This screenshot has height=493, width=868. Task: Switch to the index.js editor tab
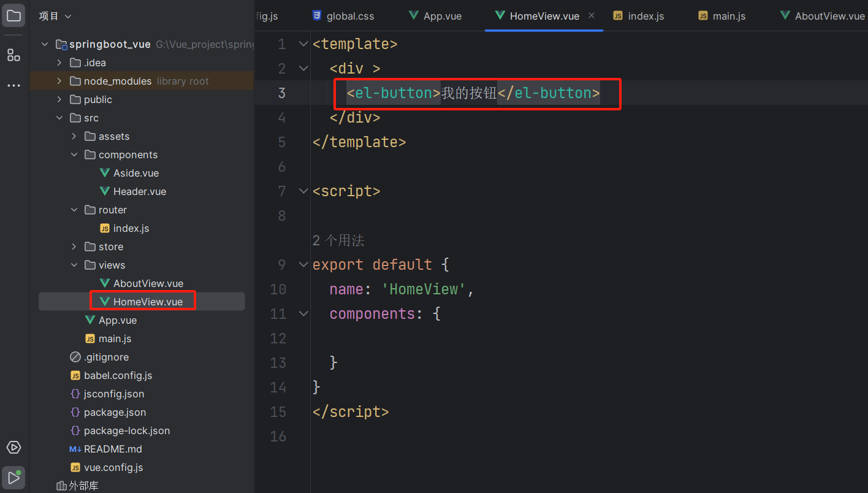click(x=639, y=16)
